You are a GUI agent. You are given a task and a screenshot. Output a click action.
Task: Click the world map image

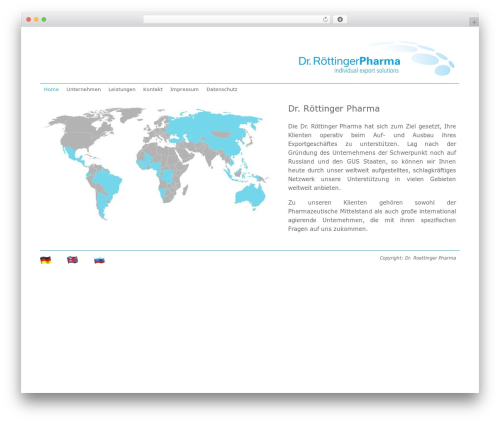pyautogui.click(x=157, y=164)
